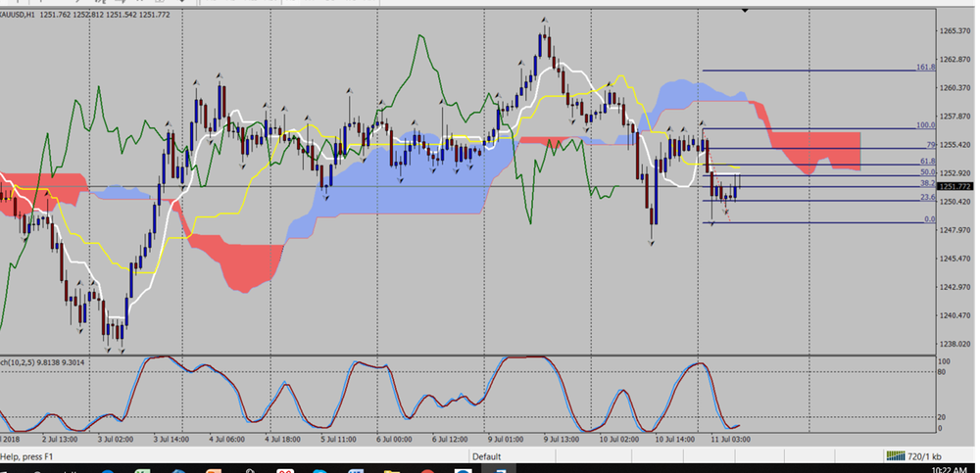Click the 9 Jul 01:00 time label
The width and height of the screenshot is (980, 473).
(x=505, y=440)
